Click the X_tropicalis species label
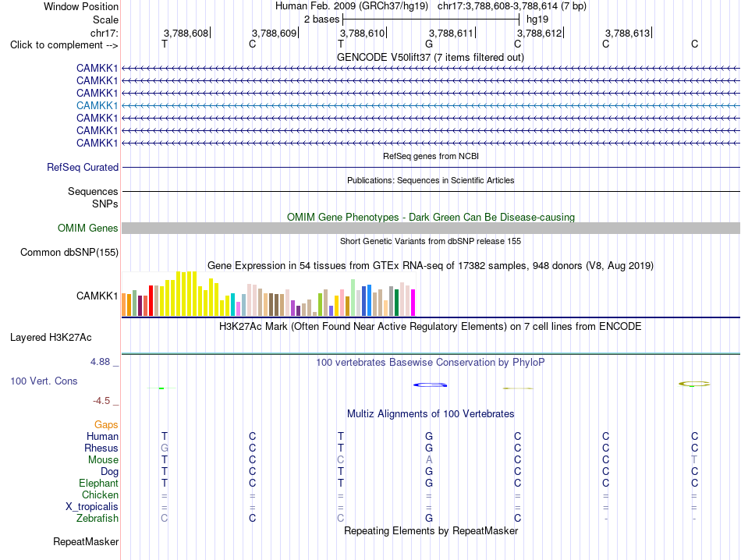 click(x=92, y=507)
